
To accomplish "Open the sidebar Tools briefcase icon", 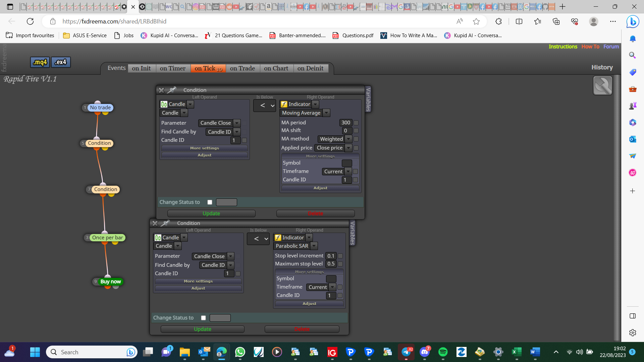I will pyautogui.click(x=633, y=89).
